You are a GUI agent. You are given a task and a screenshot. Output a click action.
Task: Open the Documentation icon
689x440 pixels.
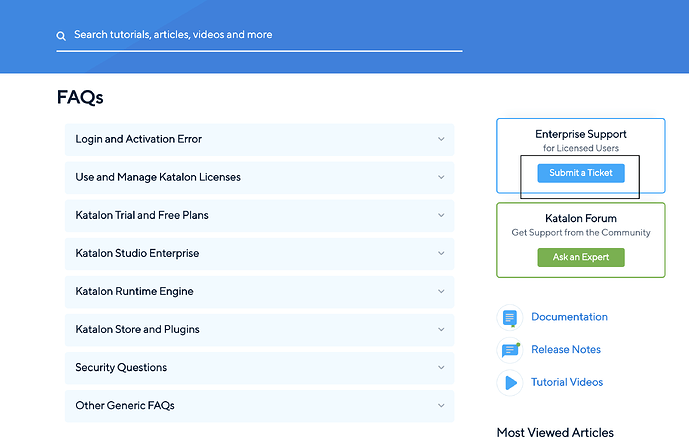coord(510,317)
